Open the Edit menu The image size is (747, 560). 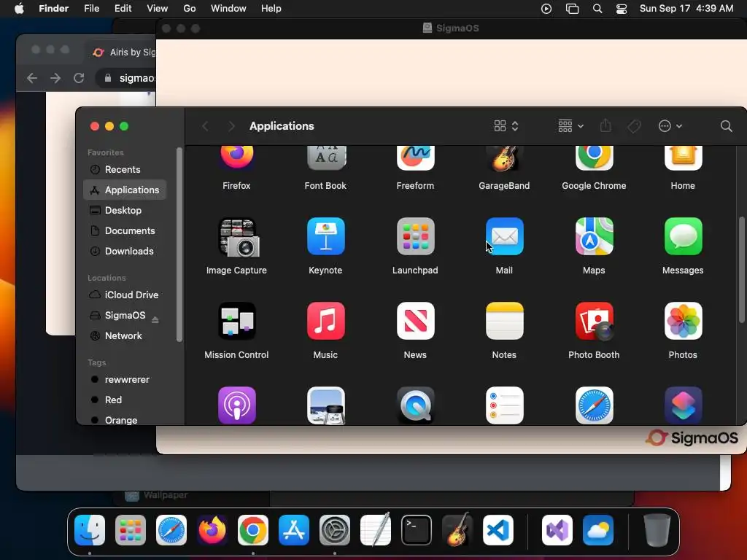click(x=123, y=9)
